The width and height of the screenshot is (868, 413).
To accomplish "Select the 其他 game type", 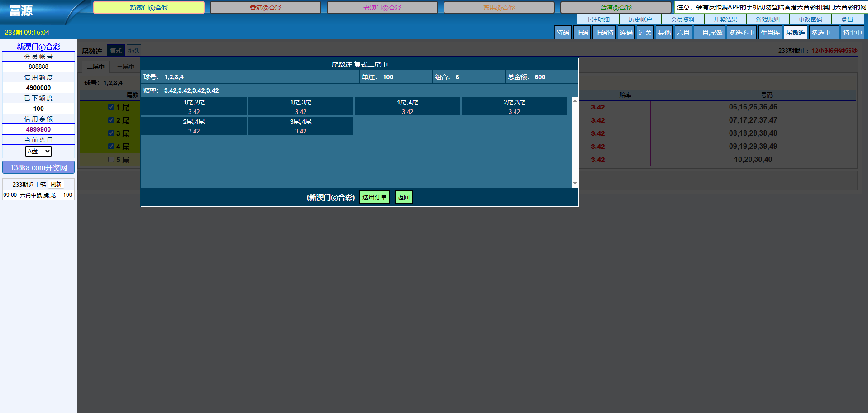I will pyautogui.click(x=664, y=33).
